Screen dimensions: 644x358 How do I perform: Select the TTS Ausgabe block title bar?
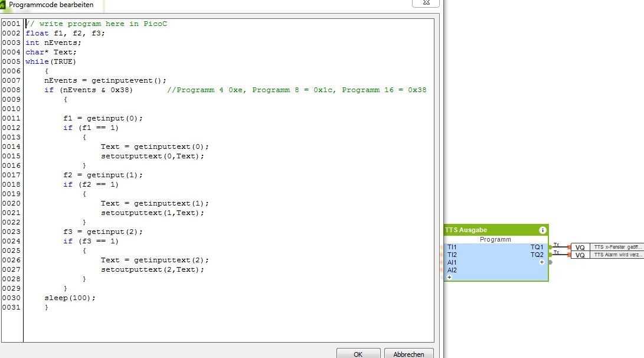click(x=496, y=230)
